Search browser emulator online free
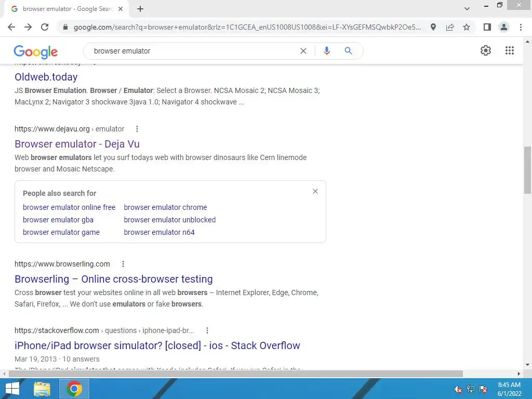 pyautogui.click(x=69, y=207)
